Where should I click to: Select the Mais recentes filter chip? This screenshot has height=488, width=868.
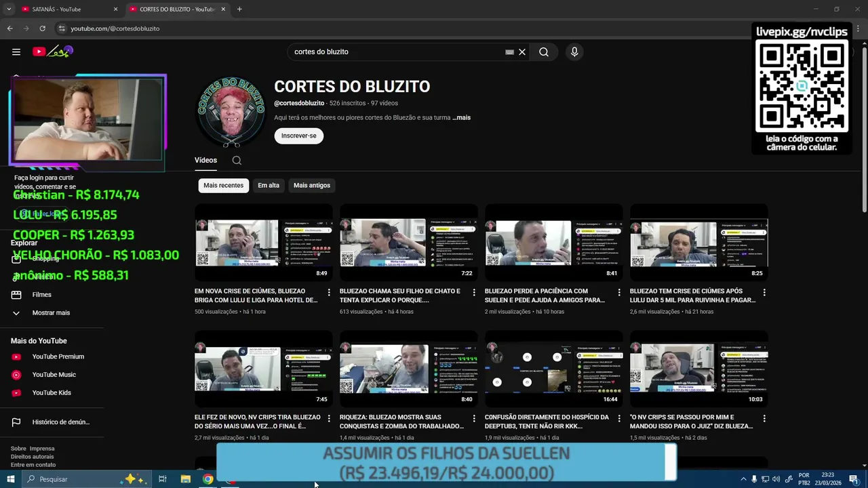[x=223, y=185]
